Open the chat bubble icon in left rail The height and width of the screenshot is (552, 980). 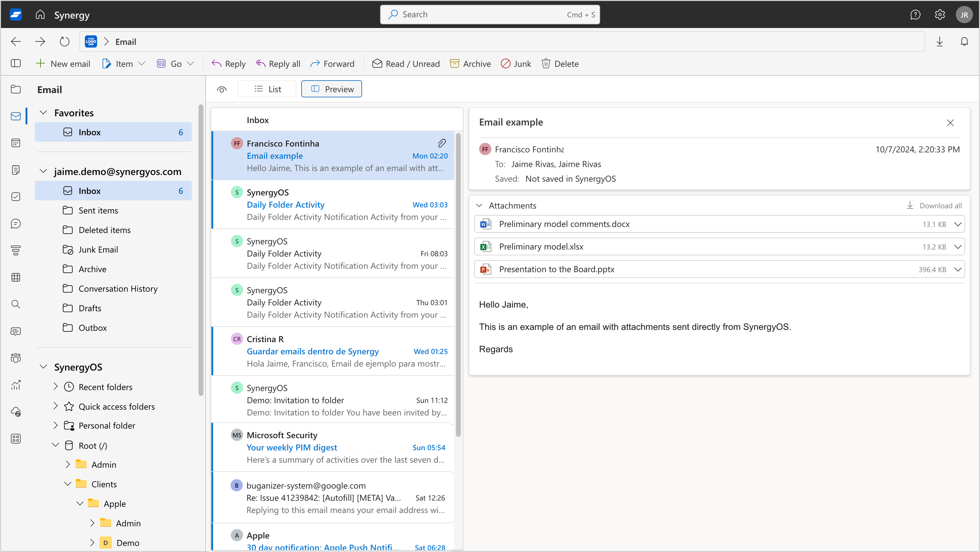coord(16,224)
